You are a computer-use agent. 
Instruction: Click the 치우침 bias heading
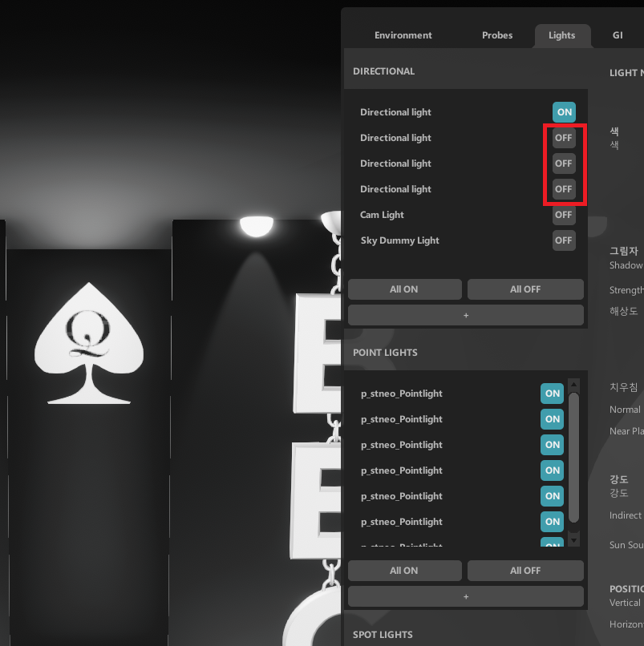[624, 387]
